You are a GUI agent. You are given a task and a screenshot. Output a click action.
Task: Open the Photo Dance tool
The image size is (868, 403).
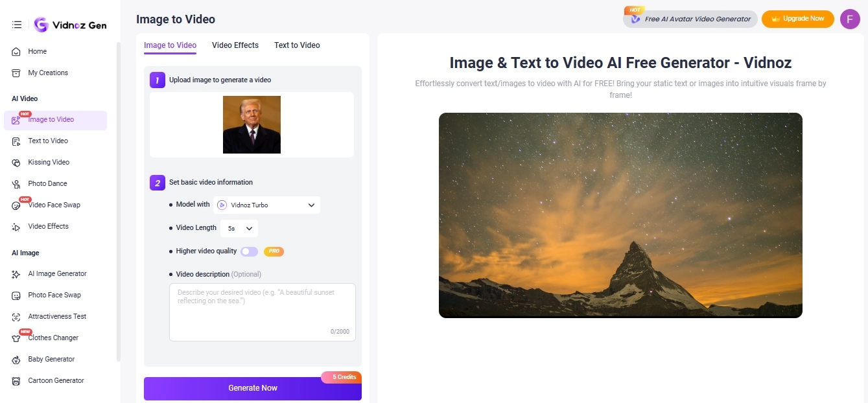(47, 183)
